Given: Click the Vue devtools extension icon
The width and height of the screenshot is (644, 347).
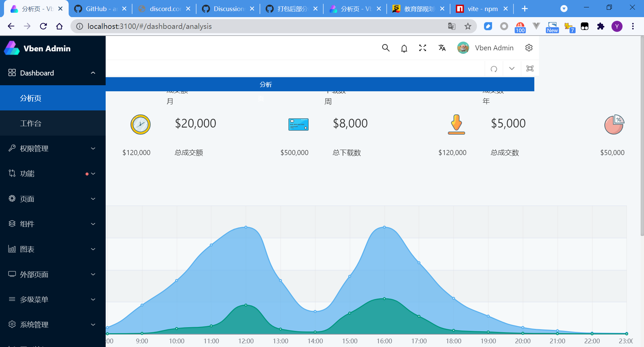Looking at the screenshot, I should click(536, 26).
